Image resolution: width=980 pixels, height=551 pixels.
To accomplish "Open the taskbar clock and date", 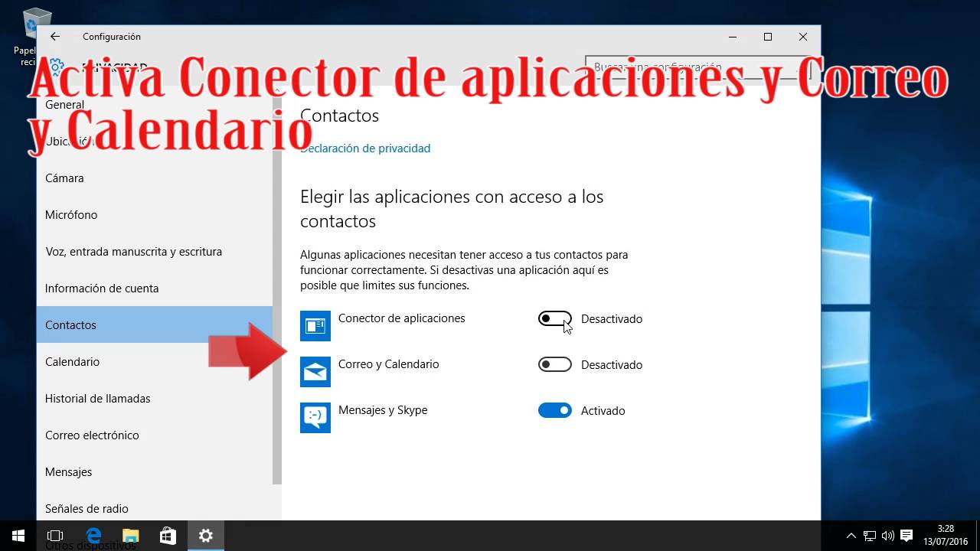I will pyautogui.click(x=946, y=536).
